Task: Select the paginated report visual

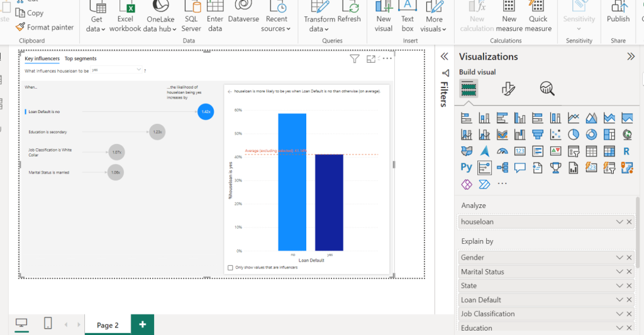Action: coord(574,167)
